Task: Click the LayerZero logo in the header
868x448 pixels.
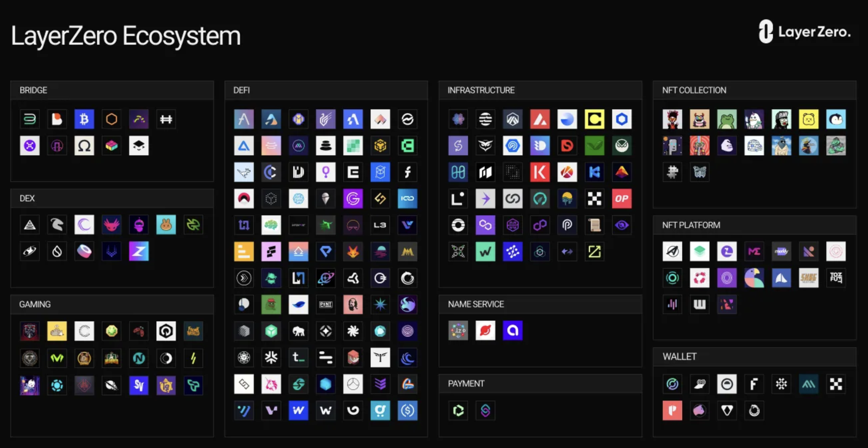Action: coord(805,32)
